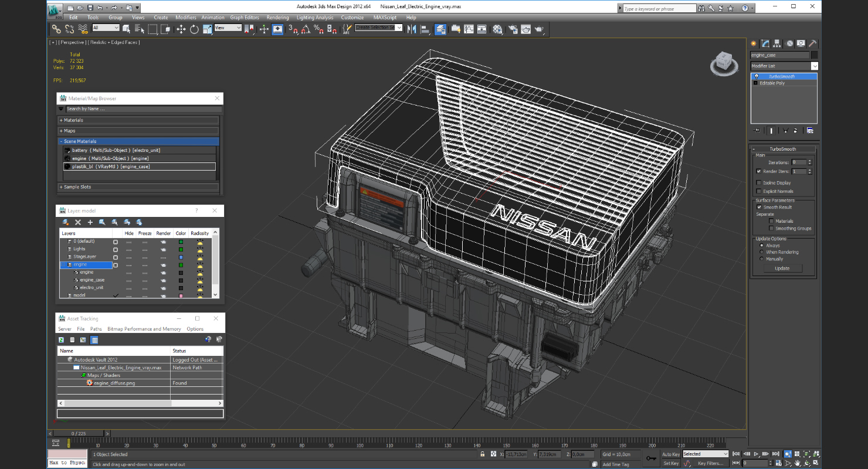
Task: Click Bind to Space Warp icon
Action: pos(83,29)
